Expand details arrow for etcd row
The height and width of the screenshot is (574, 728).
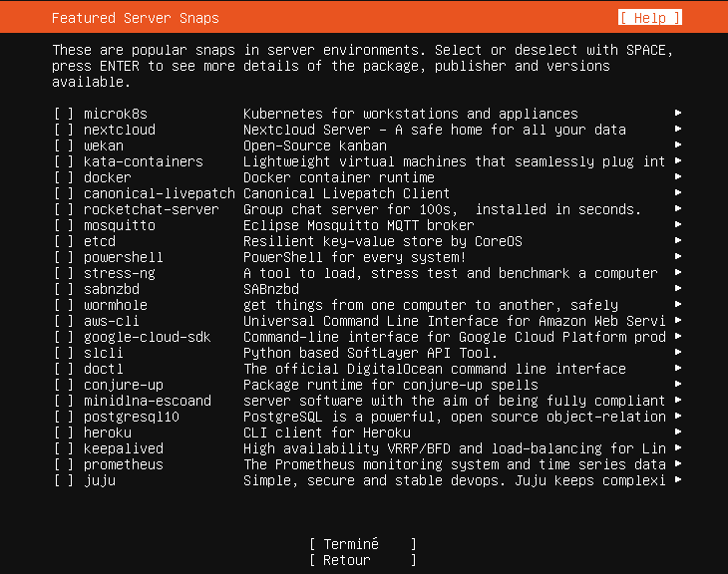pos(678,240)
